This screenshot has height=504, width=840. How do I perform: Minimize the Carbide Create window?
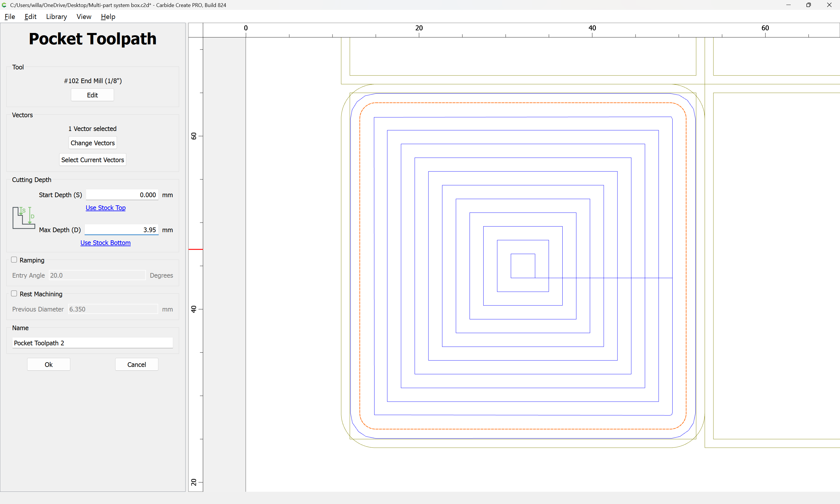pos(788,5)
